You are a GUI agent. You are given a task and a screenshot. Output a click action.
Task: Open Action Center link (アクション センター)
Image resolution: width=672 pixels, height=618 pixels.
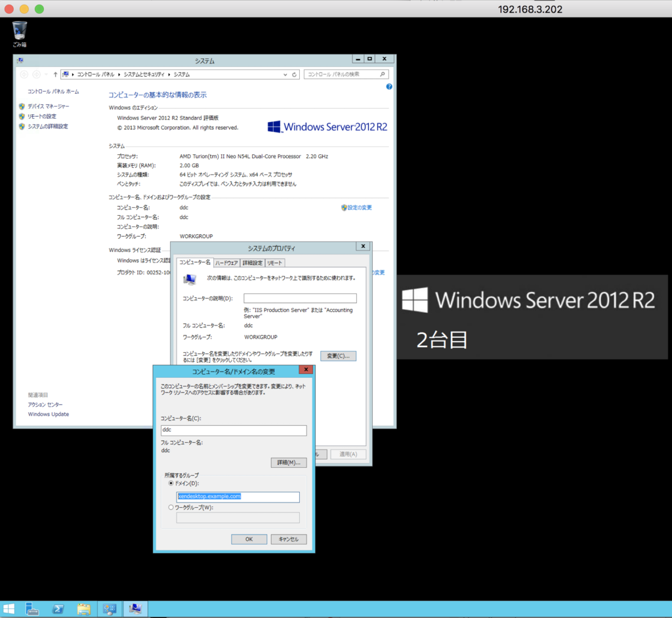(x=45, y=405)
